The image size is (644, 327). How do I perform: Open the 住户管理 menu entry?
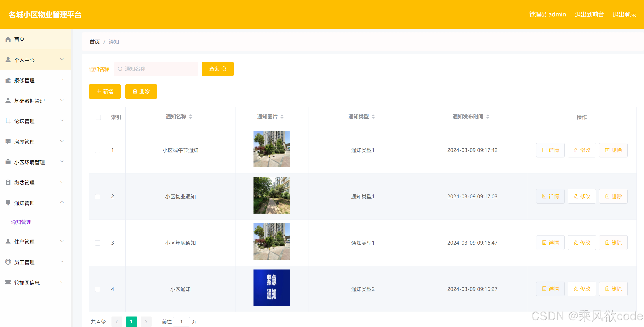click(24, 242)
